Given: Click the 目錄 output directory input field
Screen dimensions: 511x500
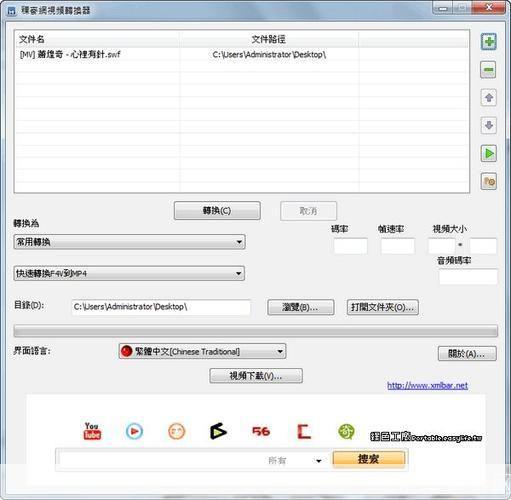Looking at the screenshot, I should pyautogui.click(x=161, y=307).
